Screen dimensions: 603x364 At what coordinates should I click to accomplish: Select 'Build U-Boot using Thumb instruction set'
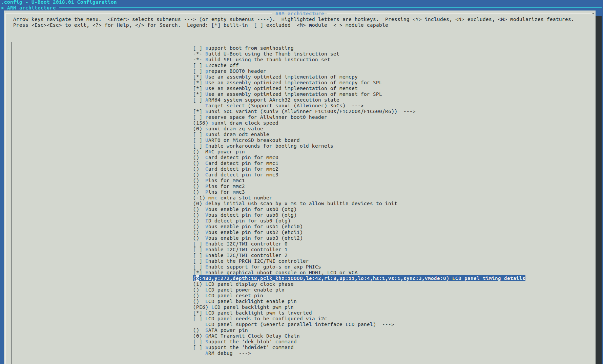point(266,54)
